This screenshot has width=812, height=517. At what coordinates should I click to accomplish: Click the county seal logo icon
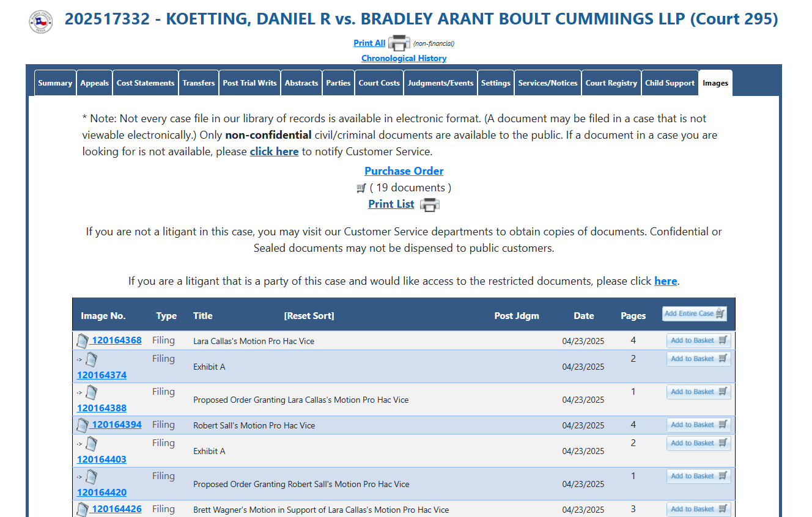[x=41, y=21]
